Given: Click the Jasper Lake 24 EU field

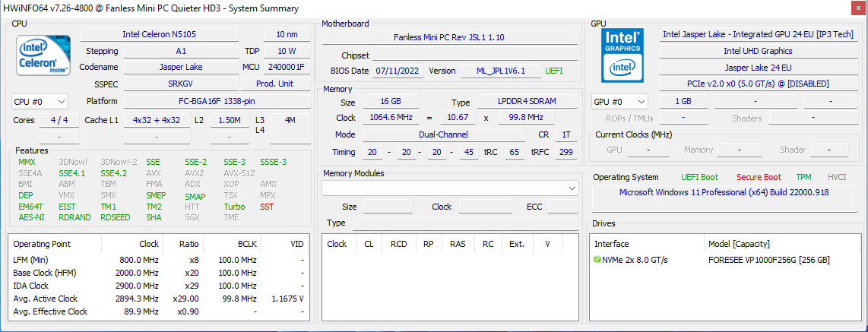Looking at the screenshot, I should (x=758, y=68).
